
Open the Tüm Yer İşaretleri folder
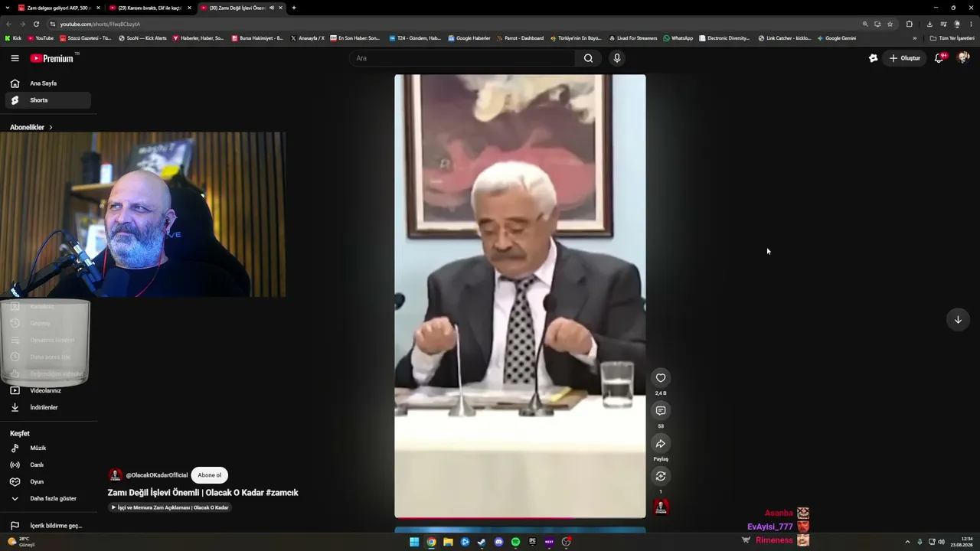(x=952, y=38)
